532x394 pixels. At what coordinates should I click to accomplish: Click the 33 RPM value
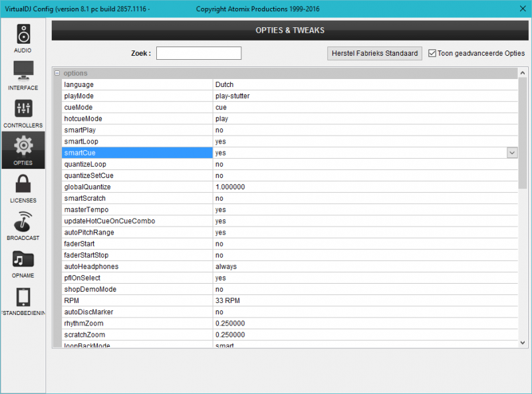[x=227, y=301]
